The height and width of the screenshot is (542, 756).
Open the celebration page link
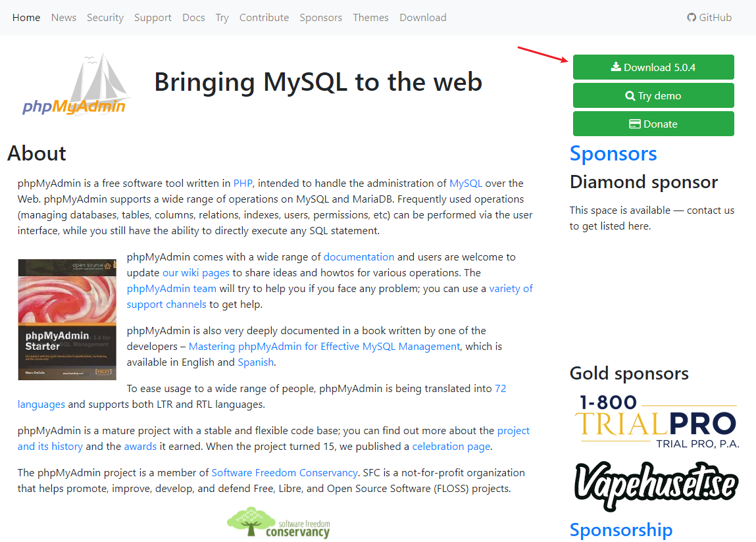click(x=451, y=447)
